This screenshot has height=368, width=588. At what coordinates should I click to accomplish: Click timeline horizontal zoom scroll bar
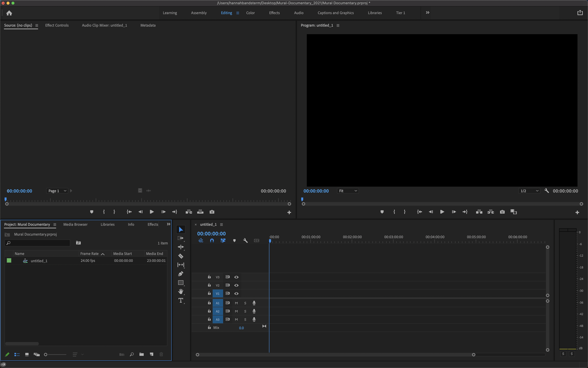[x=335, y=355]
